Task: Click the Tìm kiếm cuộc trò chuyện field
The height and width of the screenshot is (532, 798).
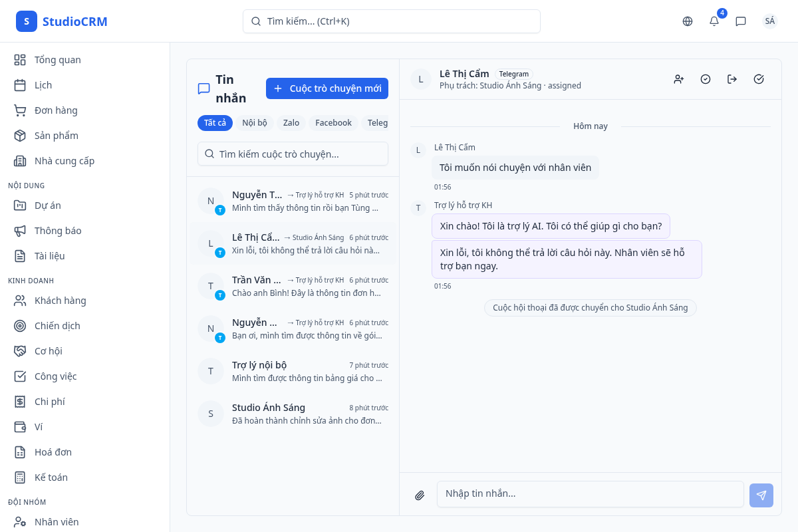Action: pos(293,154)
